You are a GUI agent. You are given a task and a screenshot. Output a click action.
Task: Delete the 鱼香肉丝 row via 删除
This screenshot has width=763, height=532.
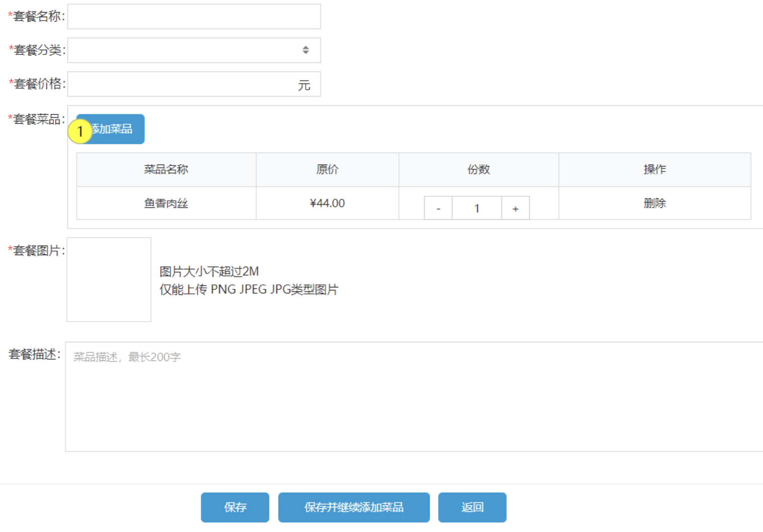654,203
